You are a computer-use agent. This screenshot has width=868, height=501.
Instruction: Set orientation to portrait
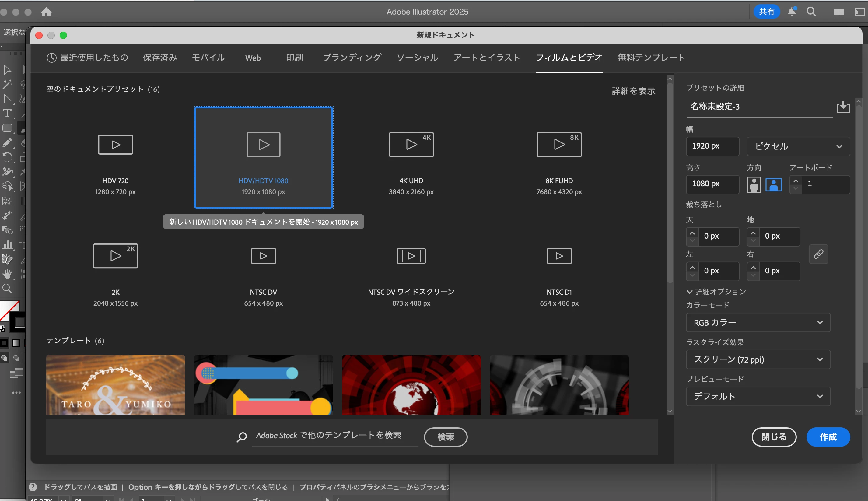pos(754,184)
